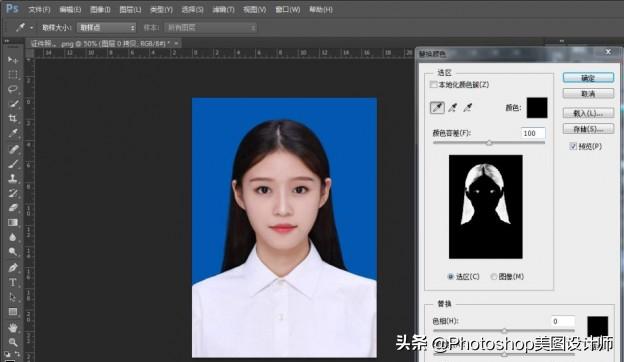Select the Path Selection tool
This screenshot has width=624, height=362.
[13, 297]
